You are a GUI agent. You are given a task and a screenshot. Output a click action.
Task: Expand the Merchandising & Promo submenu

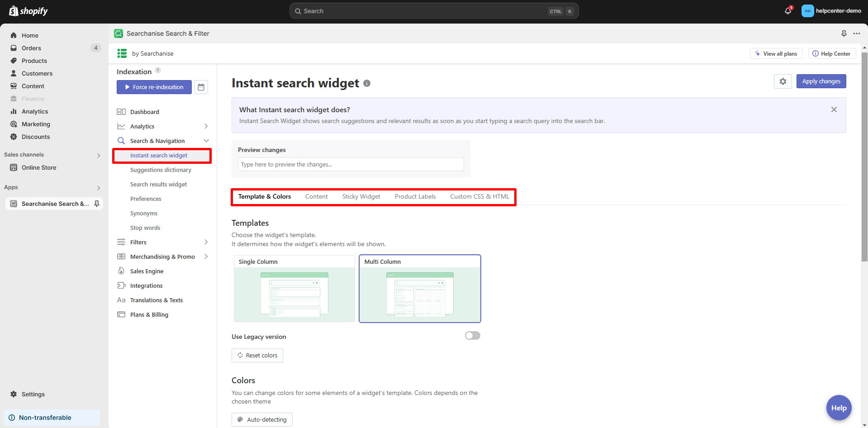coord(206,257)
